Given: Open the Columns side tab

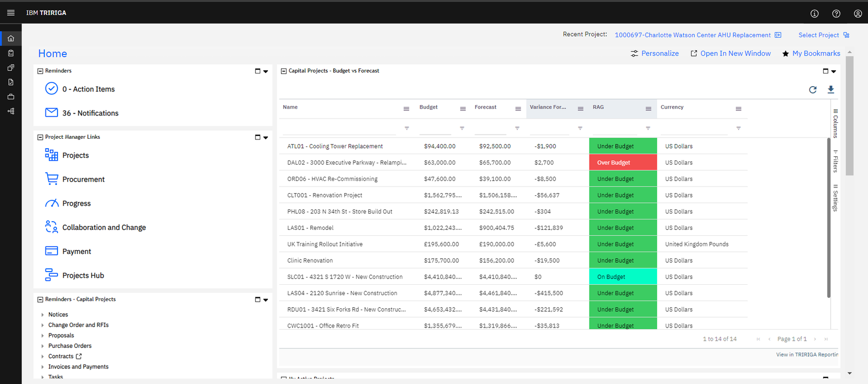Looking at the screenshot, I should (835, 123).
